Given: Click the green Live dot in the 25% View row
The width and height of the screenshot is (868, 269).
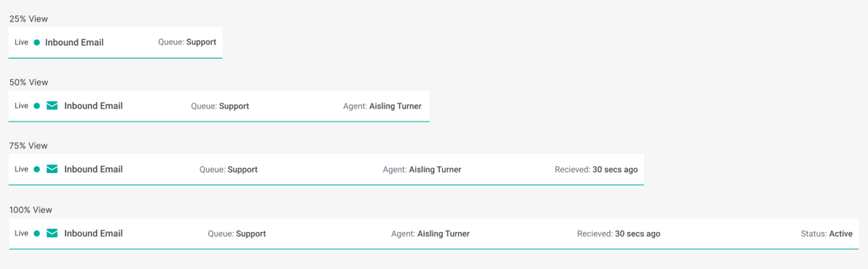Looking at the screenshot, I should [x=37, y=42].
